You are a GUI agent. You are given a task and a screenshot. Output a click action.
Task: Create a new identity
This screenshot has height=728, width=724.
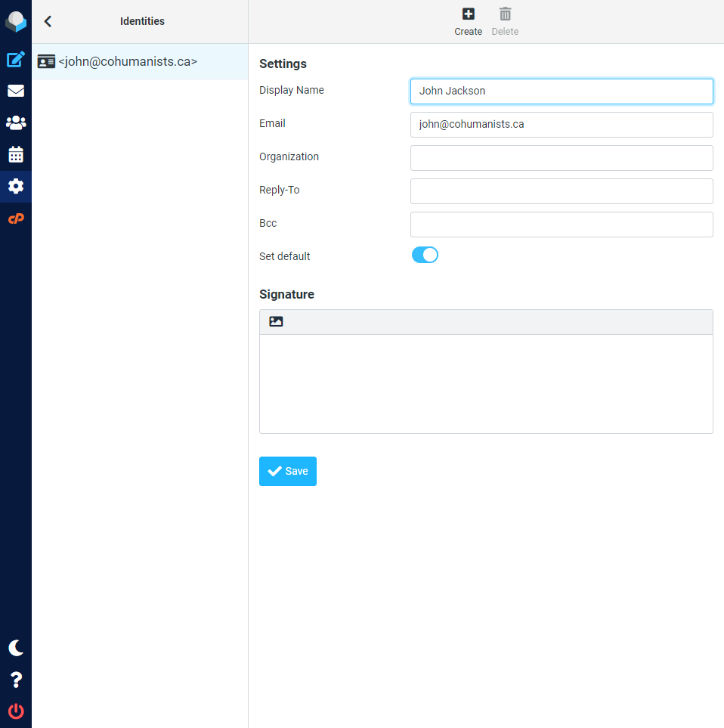(x=469, y=22)
